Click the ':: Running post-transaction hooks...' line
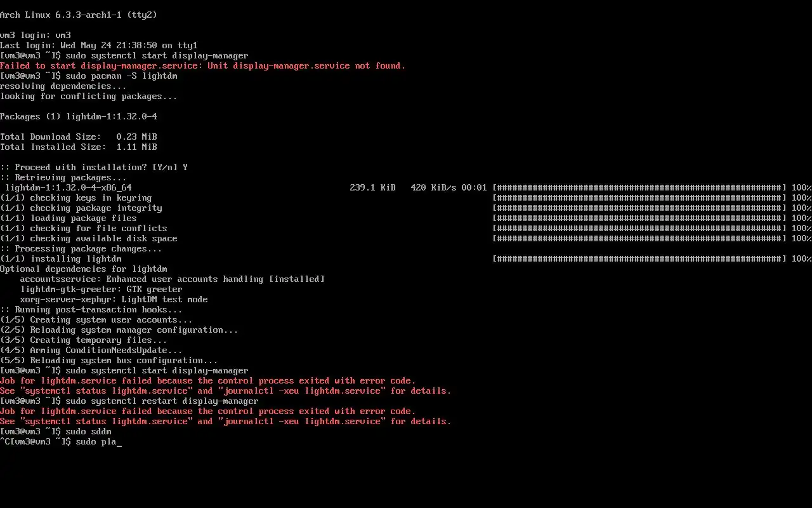 point(91,309)
